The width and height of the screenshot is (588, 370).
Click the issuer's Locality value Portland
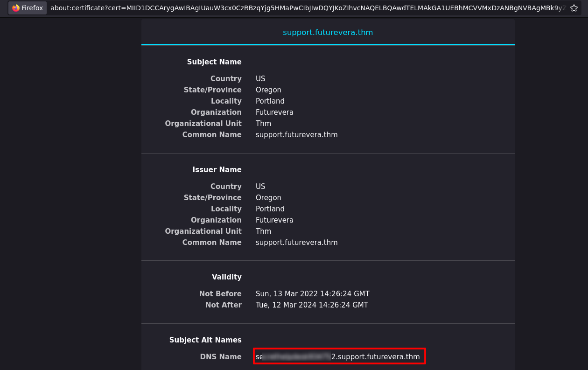270,209
